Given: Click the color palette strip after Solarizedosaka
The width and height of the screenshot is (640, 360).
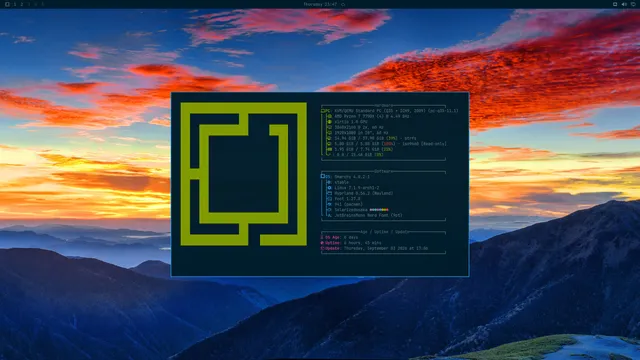Looking at the screenshot, I should point(379,210).
